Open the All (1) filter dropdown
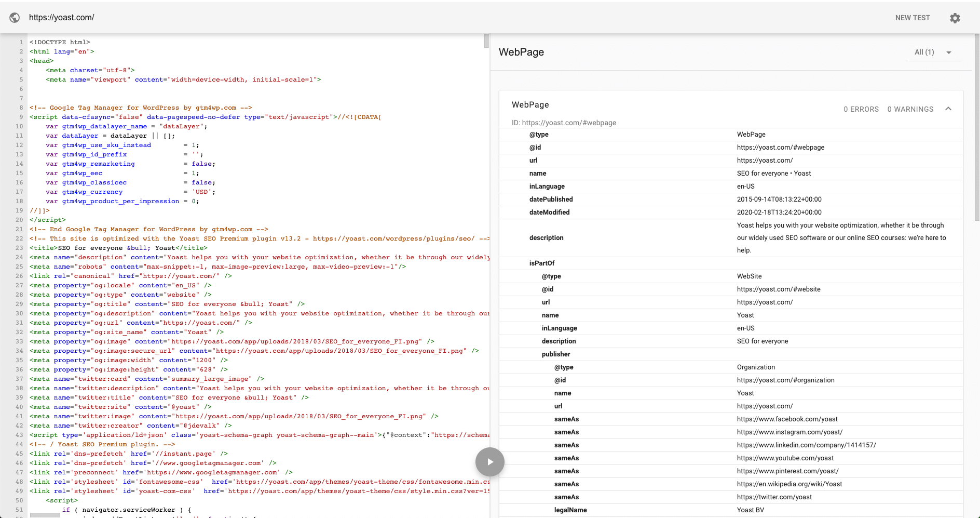Screen dimensions: 980x518 (933, 52)
